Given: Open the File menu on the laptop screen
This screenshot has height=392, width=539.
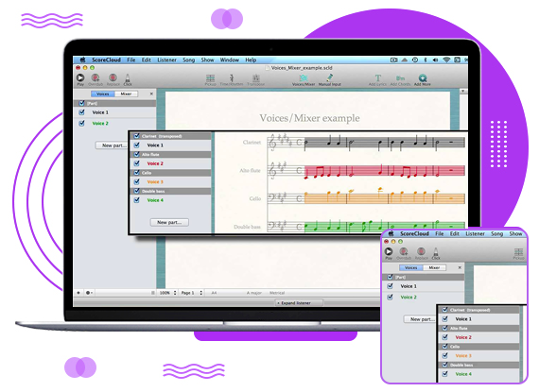Looking at the screenshot, I should (x=131, y=60).
